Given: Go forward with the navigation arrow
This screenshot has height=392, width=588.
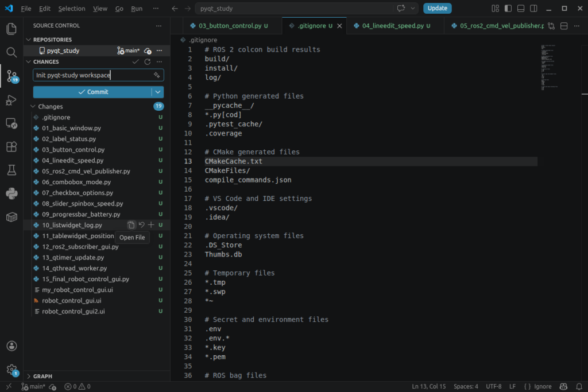Looking at the screenshot, I should coord(188,8).
